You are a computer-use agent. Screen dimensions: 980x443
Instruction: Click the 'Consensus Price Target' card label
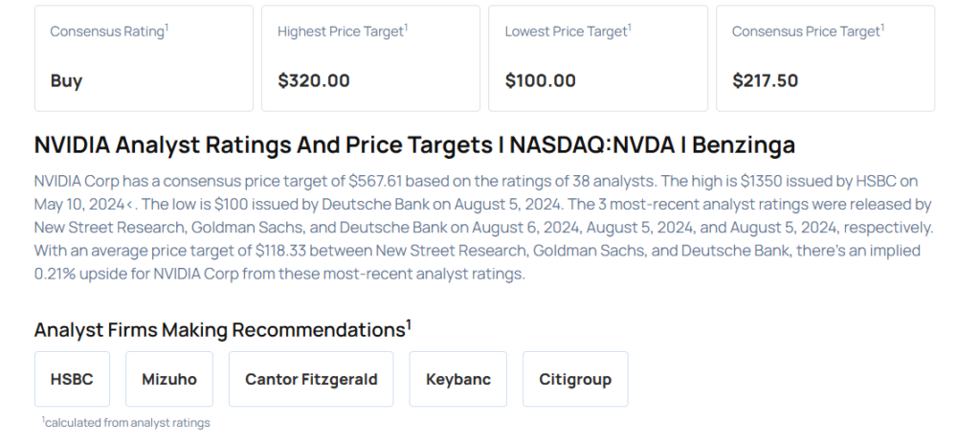[x=807, y=32]
